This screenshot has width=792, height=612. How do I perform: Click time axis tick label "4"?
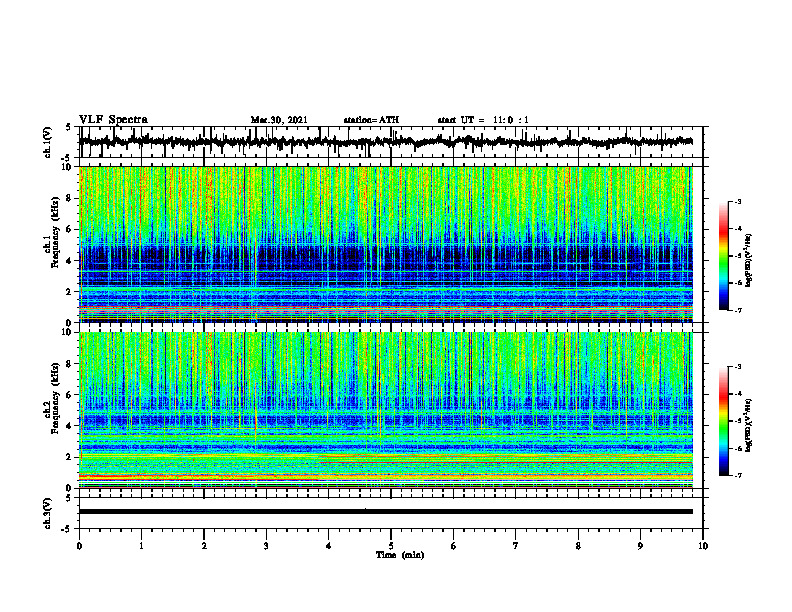pos(329,546)
